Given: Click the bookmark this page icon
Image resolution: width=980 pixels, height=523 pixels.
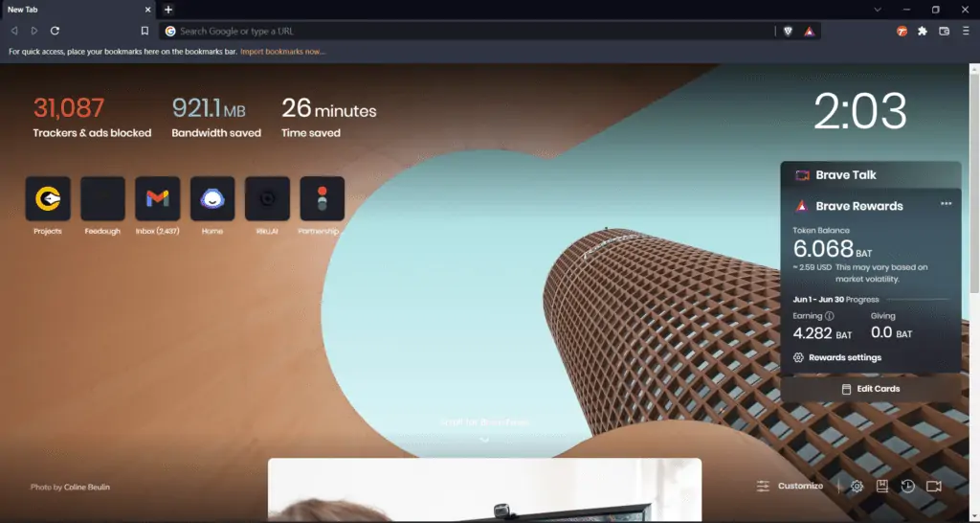Looking at the screenshot, I should coord(145,32).
